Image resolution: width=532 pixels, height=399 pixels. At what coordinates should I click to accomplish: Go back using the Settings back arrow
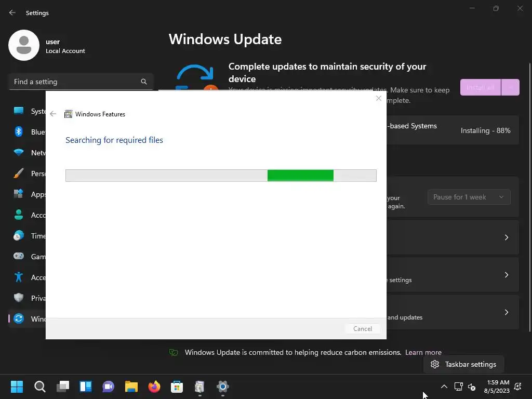12,12
